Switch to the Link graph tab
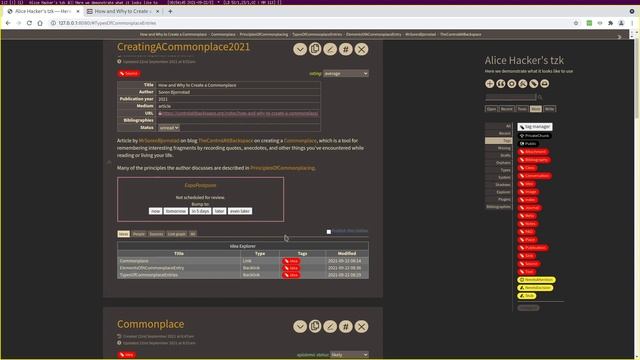This screenshot has width=640, height=360. 177,234
